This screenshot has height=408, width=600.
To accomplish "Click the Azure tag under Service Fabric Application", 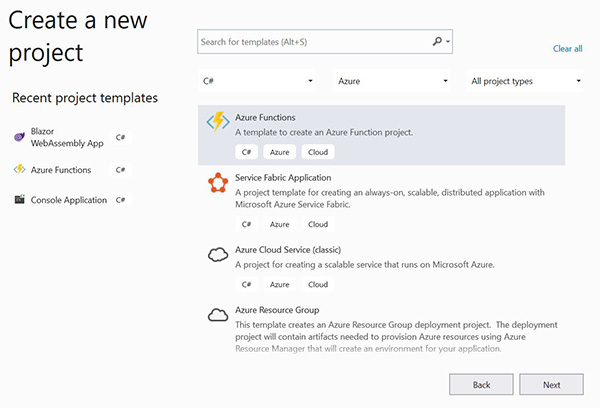I will tap(279, 224).
